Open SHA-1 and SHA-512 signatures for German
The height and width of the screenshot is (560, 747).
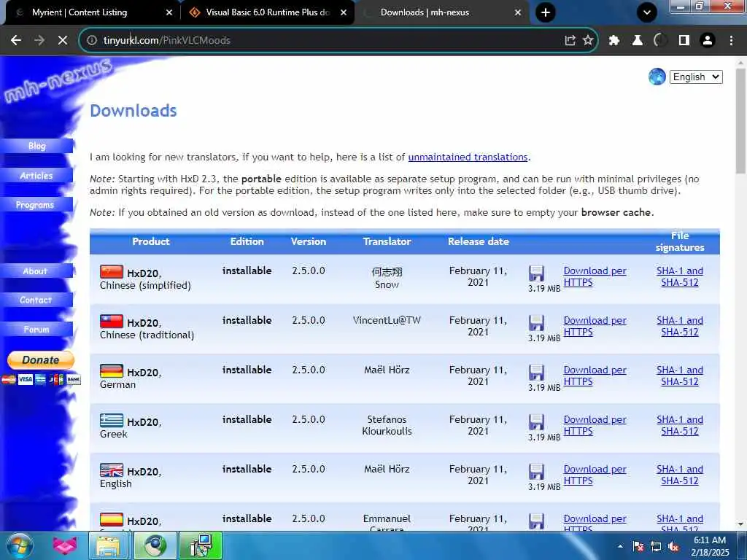click(680, 376)
